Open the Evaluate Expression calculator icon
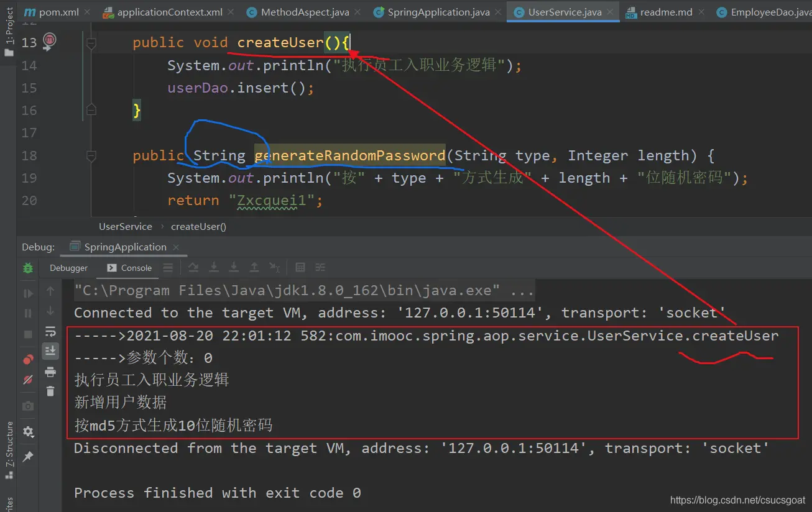 point(300,268)
